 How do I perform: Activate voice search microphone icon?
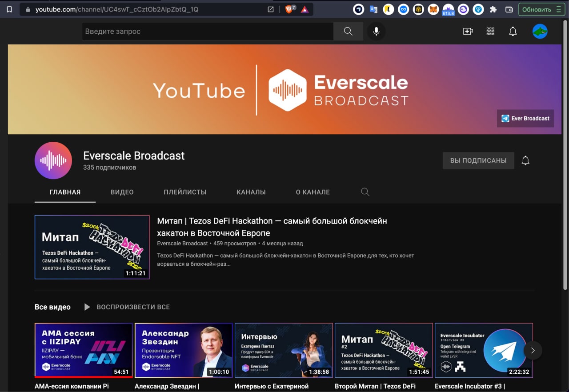click(x=377, y=31)
